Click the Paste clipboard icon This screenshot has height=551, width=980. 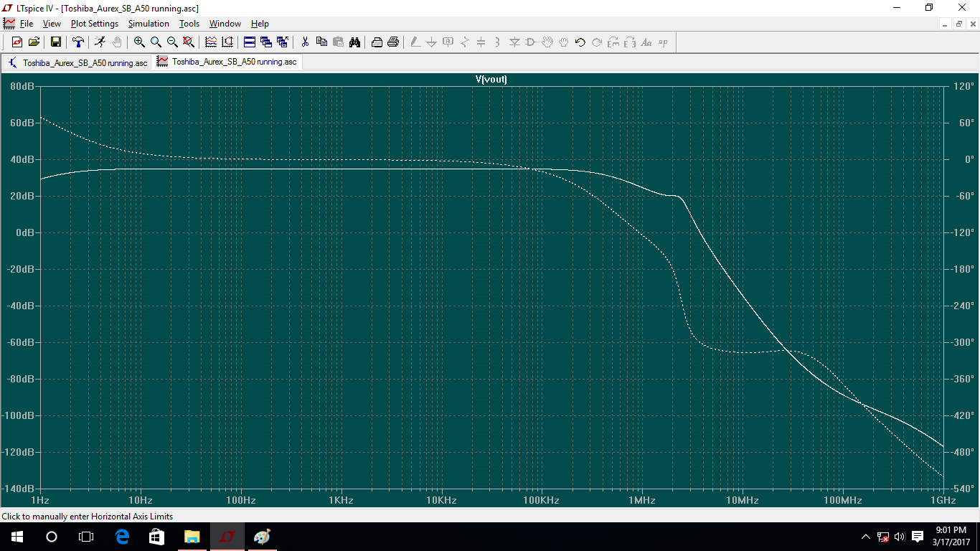(x=338, y=42)
